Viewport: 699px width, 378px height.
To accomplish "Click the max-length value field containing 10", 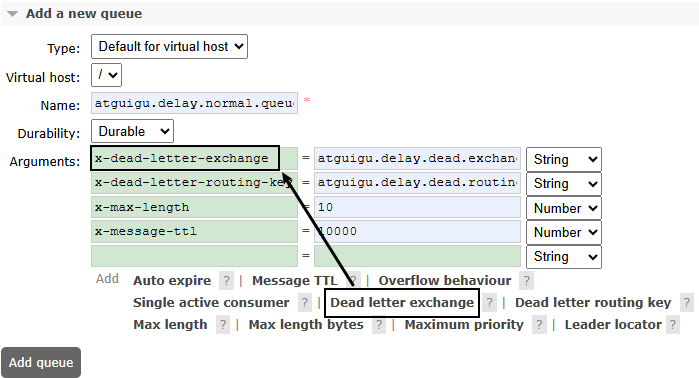I will point(417,207).
